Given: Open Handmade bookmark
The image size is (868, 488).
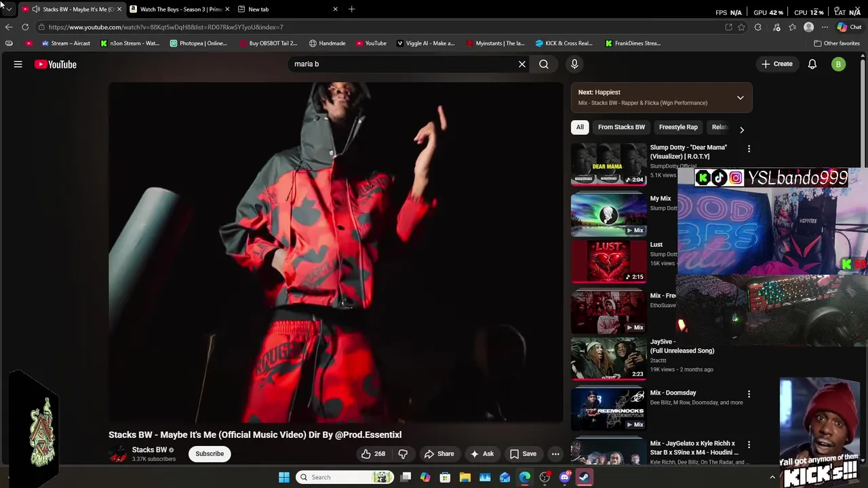Looking at the screenshot, I should pos(327,43).
